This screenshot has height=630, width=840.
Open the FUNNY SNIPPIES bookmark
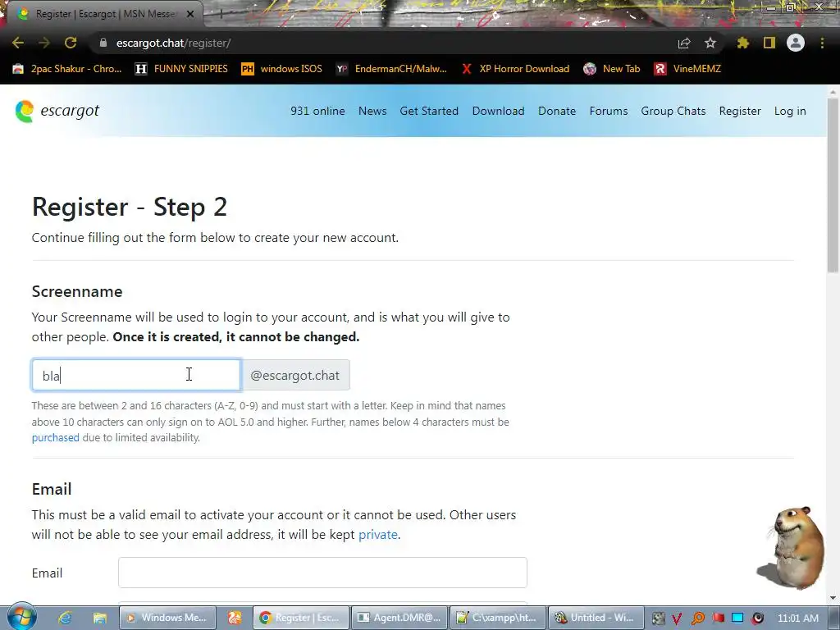click(x=181, y=69)
